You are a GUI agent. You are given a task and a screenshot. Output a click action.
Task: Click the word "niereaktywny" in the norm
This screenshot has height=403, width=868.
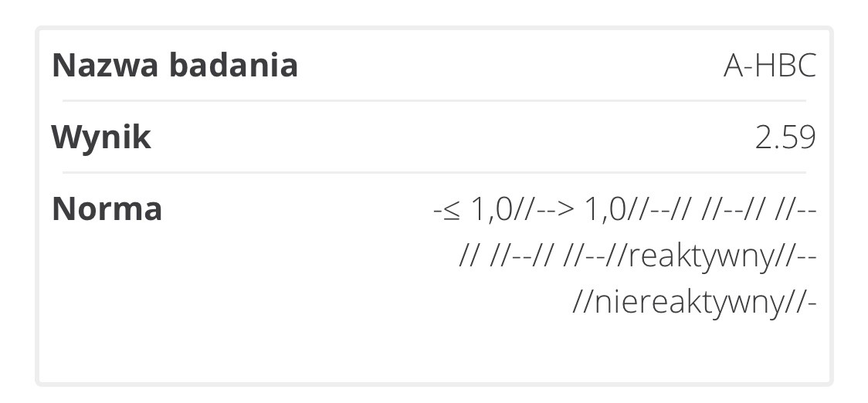(x=690, y=303)
